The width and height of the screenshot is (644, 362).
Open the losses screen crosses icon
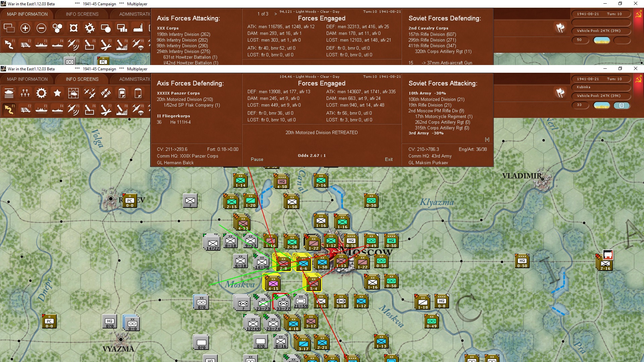[25, 93]
